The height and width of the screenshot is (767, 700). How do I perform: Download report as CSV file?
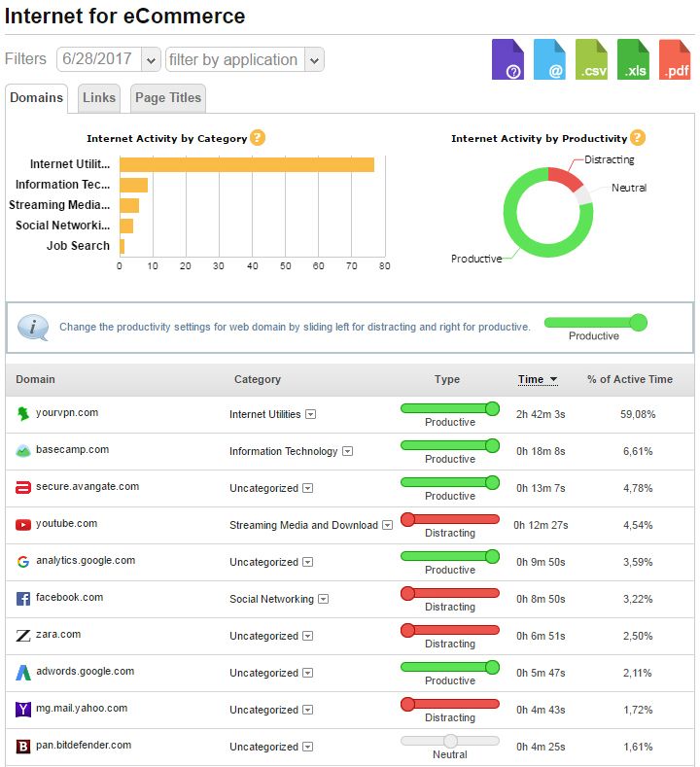tap(591, 59)
